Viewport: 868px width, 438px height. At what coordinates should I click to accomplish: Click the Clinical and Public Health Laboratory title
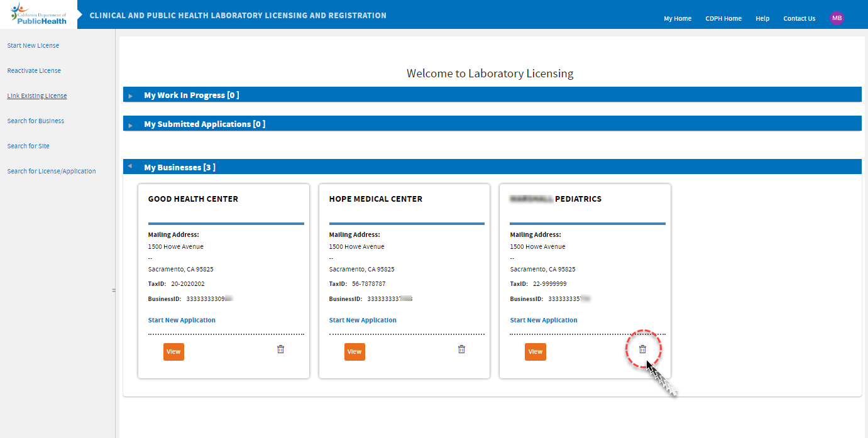coord(238,15)
